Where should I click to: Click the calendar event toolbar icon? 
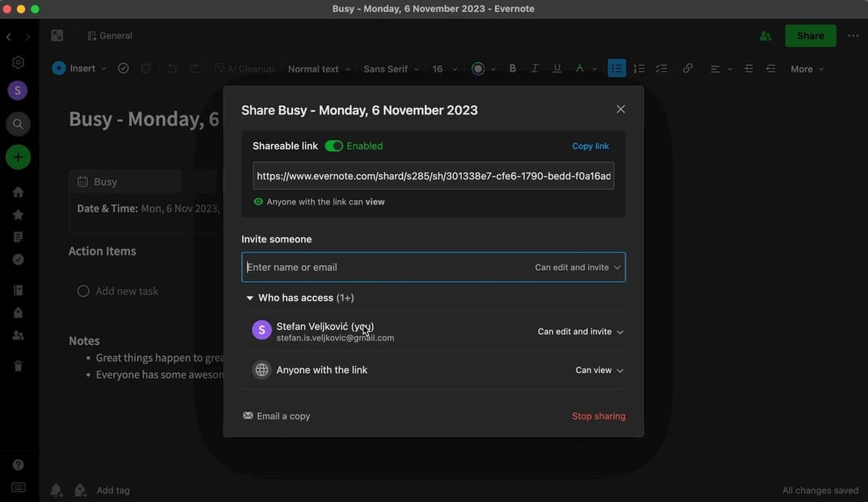coord(146,69)
